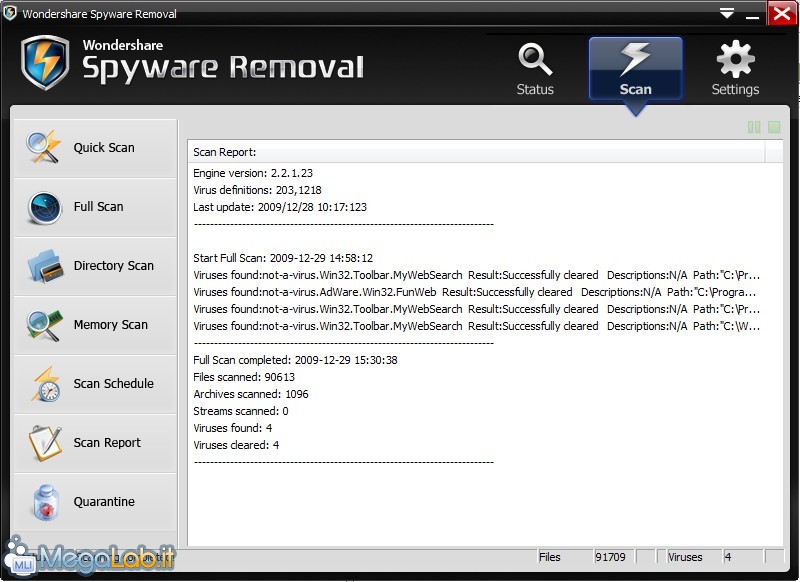Select the Full Scan completed line
This screenshot has width=800, height=582.
(295, 360)
